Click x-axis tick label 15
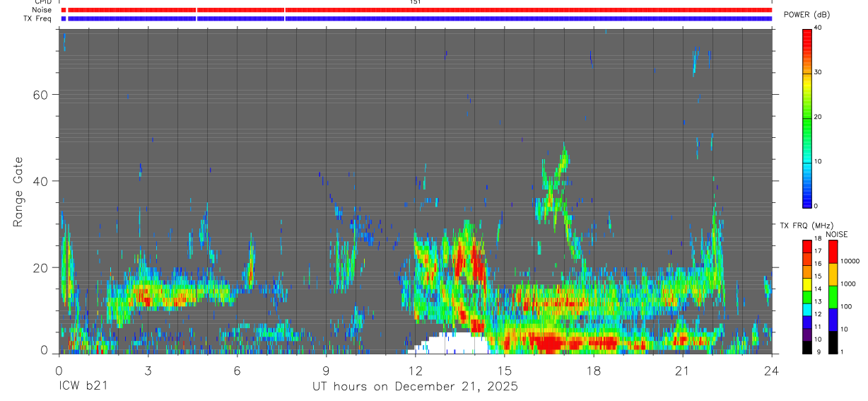This screenshot has height=401, width=868. tap(505, 371)
